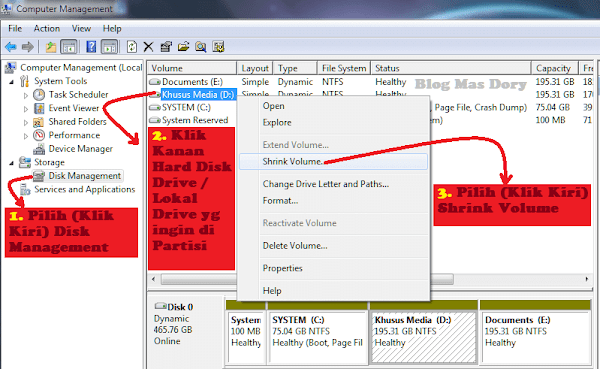Select Properties in the context menu

click(x=333, y=268)
